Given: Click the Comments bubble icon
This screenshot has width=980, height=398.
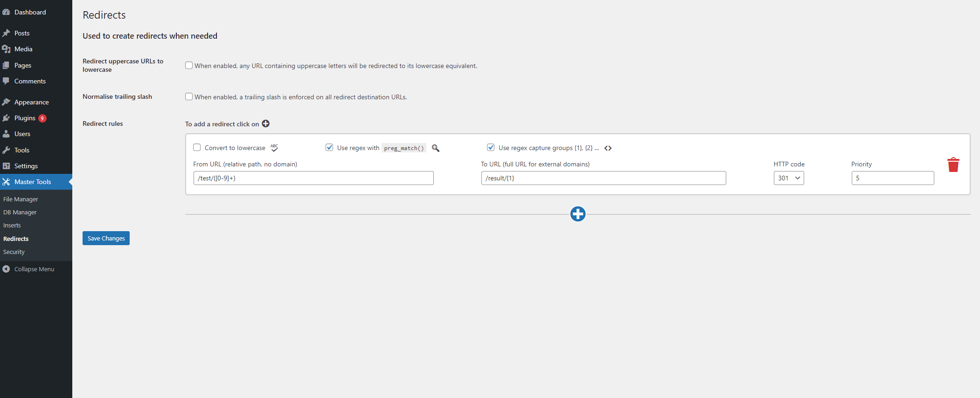Looking at the screenshot, I should tap(6, 81).
